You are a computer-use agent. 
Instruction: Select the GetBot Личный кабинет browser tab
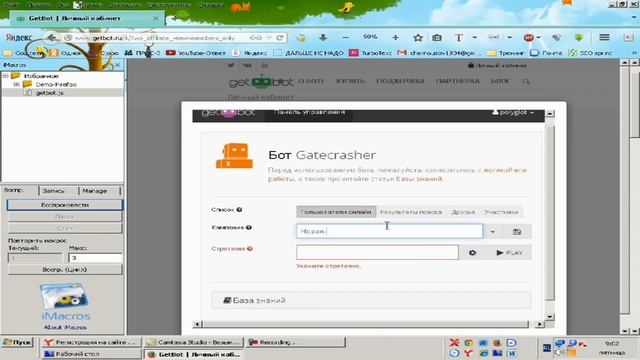87,18
